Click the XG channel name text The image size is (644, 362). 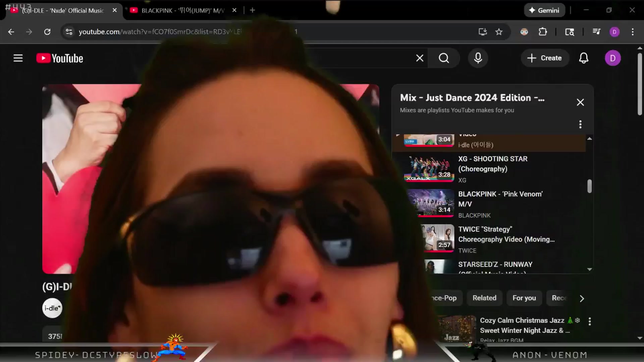tap(462, 180)
